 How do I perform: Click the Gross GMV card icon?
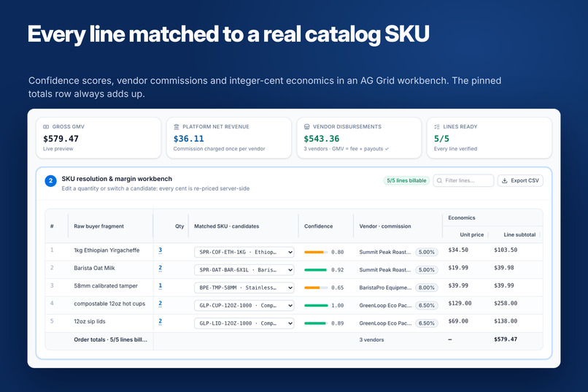46,127
